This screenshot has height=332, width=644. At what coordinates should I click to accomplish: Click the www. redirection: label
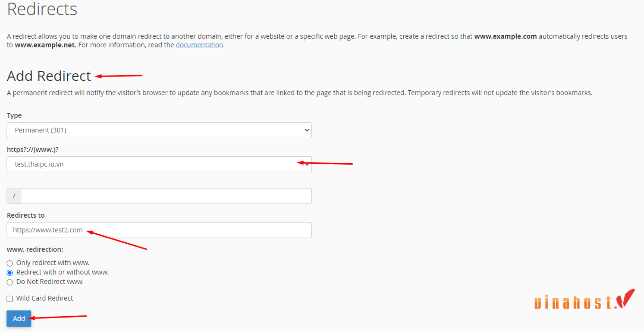point(35,249)
